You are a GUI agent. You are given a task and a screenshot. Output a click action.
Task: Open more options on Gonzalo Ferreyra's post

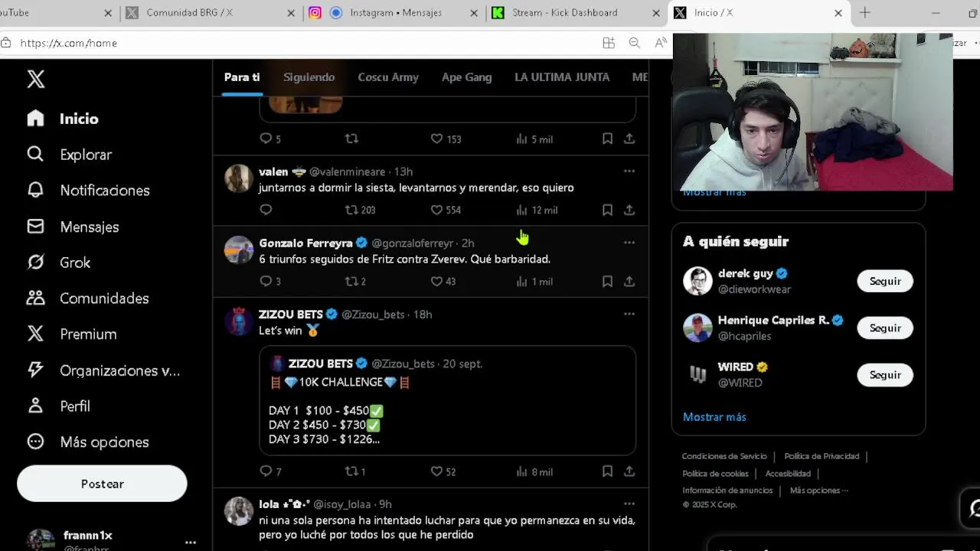pyautogui.click(x=629, y=243)
